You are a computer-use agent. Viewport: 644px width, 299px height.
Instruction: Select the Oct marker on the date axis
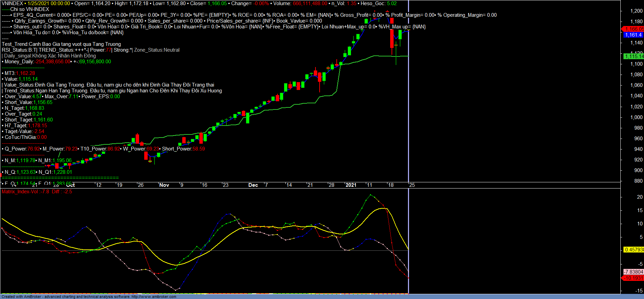pos(71,185)
